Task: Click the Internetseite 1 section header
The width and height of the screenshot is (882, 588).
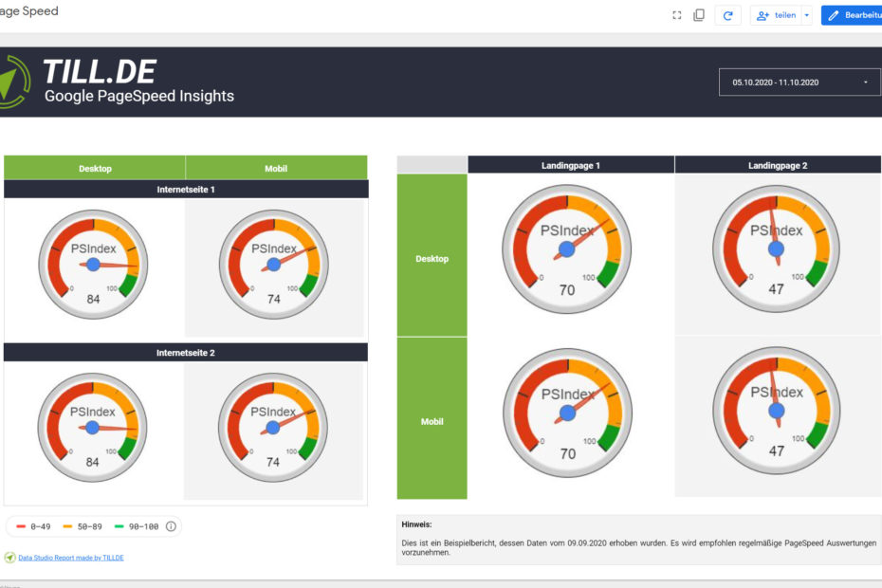Action: (x=186, y=190)
